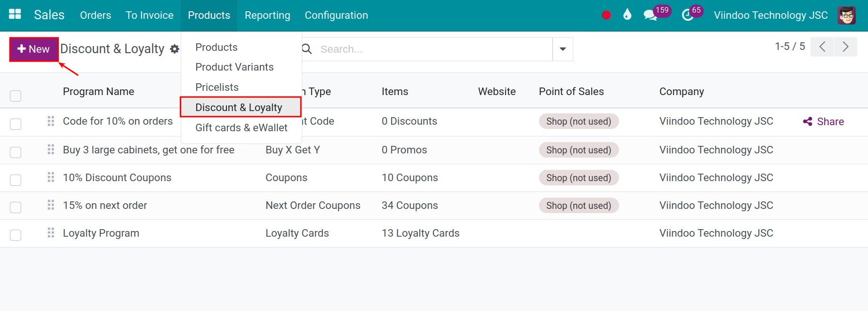The width and height of the screenshot is (868, 311).
Task: Sort by Program Name column header
Action: click(x=98, y=91)
